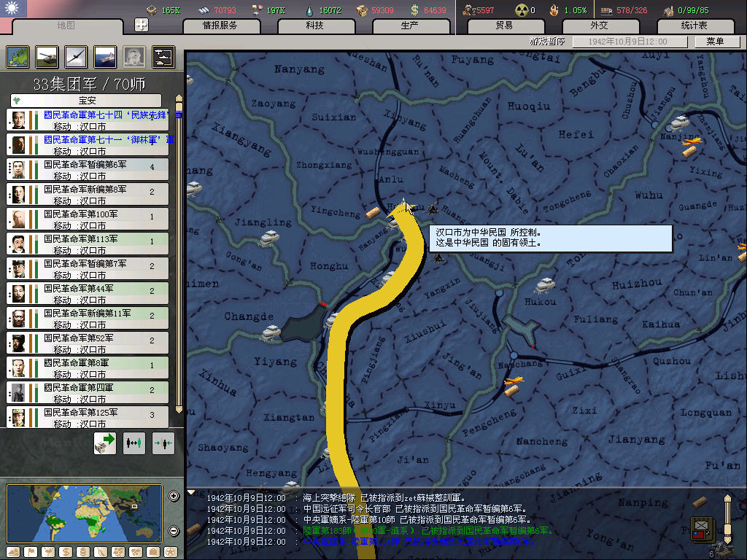Viewport: 747px width, 560px height.
Task: Collapse the message log with top-left arrow
Action: pos(192,492)
